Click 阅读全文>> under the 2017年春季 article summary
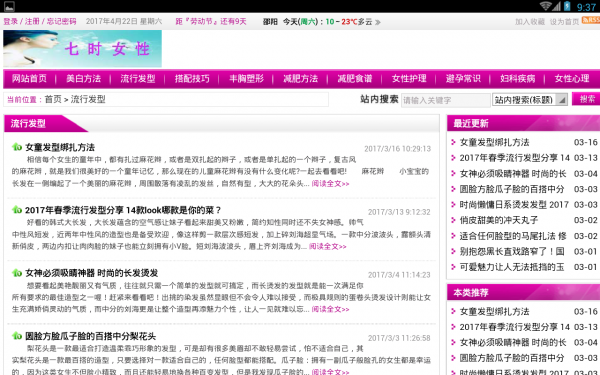600x375 pixels. [328, 246]
